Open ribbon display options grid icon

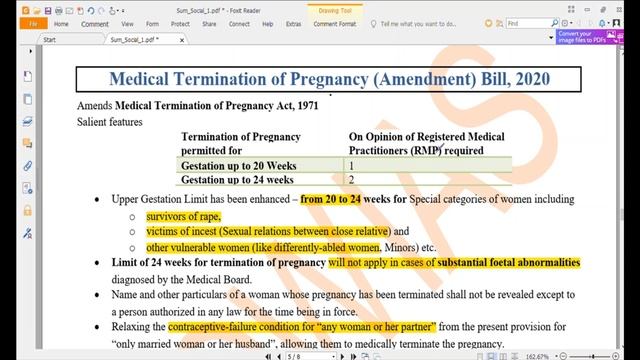(x=571, y=9)
